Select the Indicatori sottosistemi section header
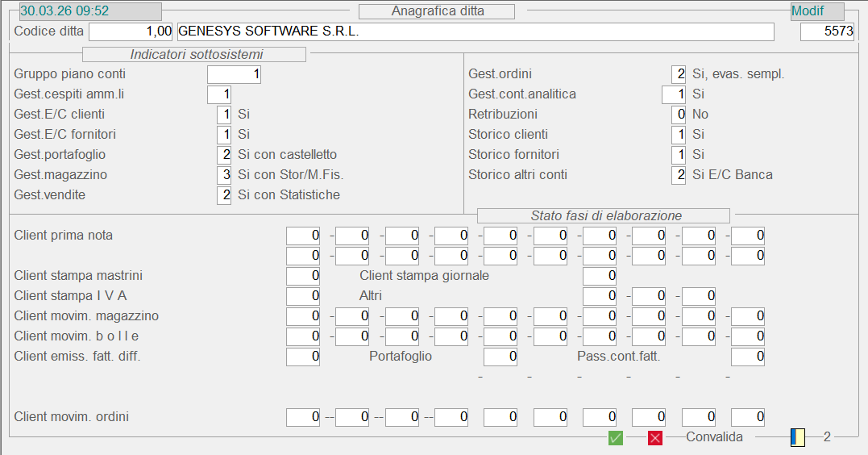Viewport: 868px width, 455px height. click(194, 55)
